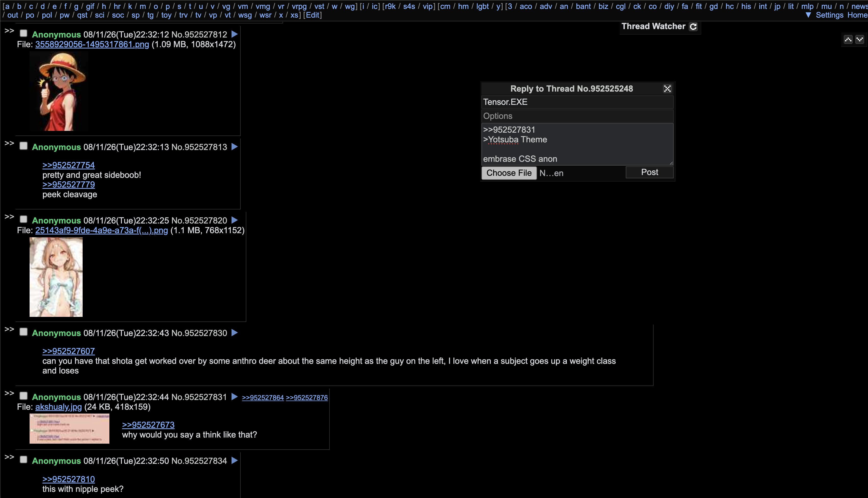
Task: Hide post No.952527820 with its >> button
Action: pos(9,217)
